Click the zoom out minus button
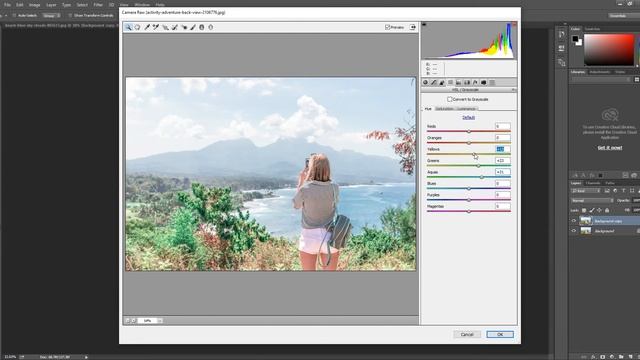 click(x=127, y=321)
